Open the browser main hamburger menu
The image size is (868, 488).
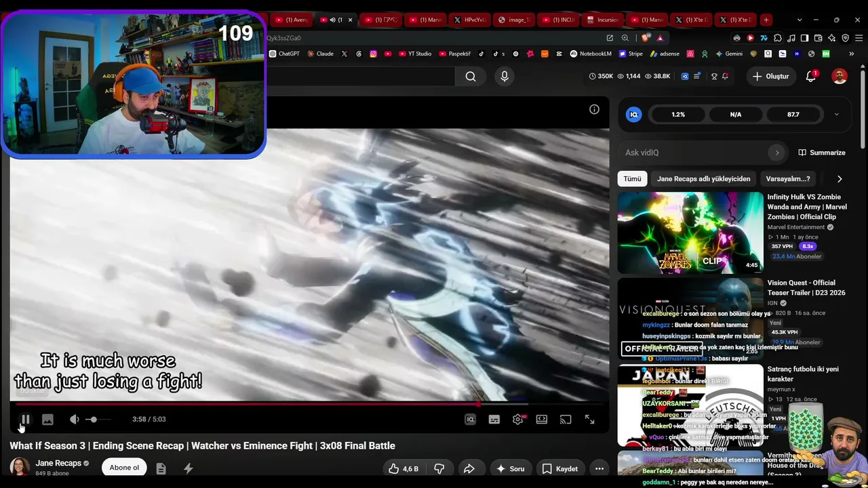tap(858, 38)
